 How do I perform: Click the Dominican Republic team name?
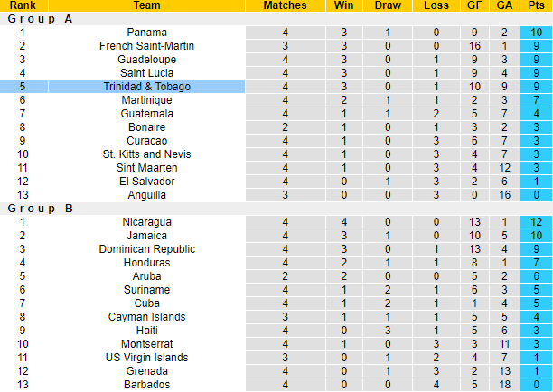[146, 249]
